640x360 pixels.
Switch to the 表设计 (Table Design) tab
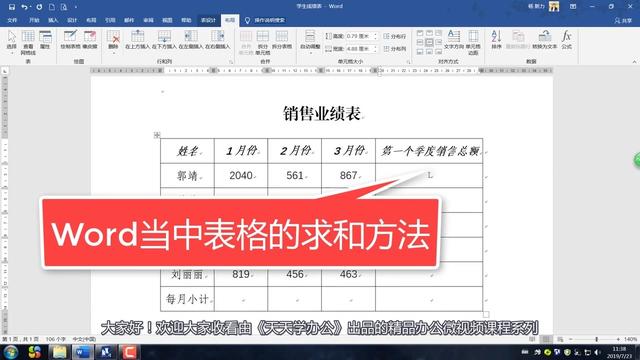[x=208, y=20]
